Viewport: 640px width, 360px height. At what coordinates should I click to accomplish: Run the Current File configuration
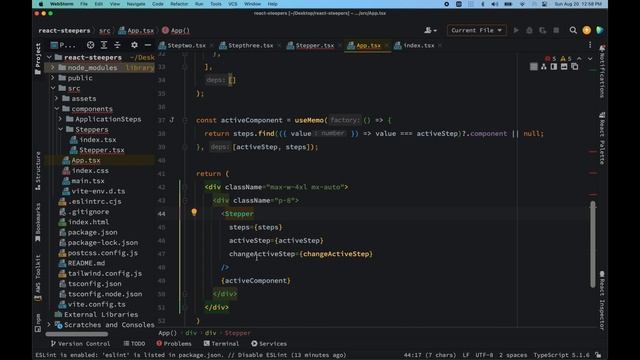[x=516, y=30]
